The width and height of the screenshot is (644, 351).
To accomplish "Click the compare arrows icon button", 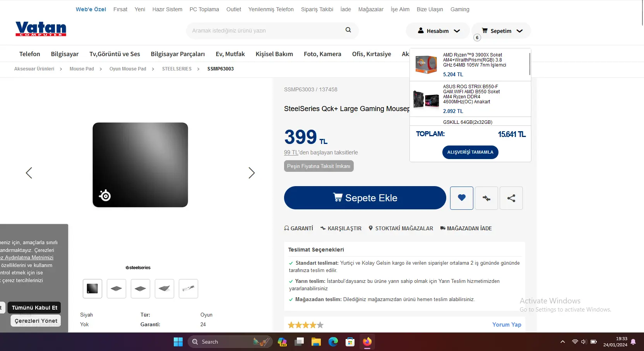I will (x=486, y=198).
